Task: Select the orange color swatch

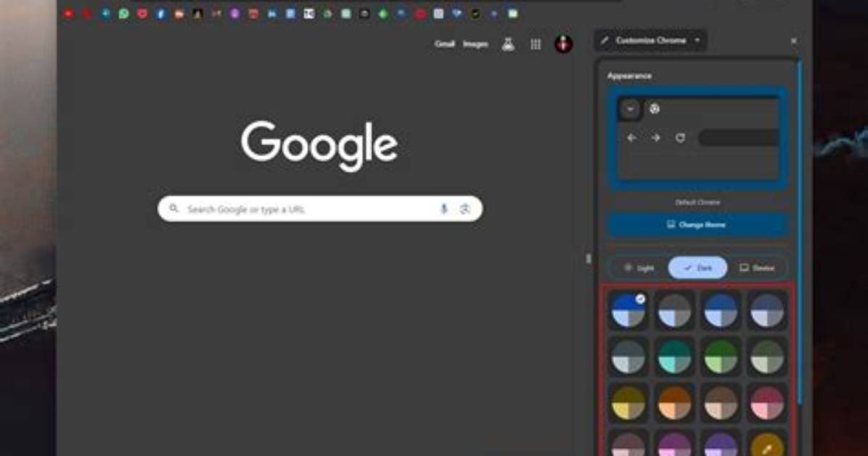Action: click(x=674, y=403)
